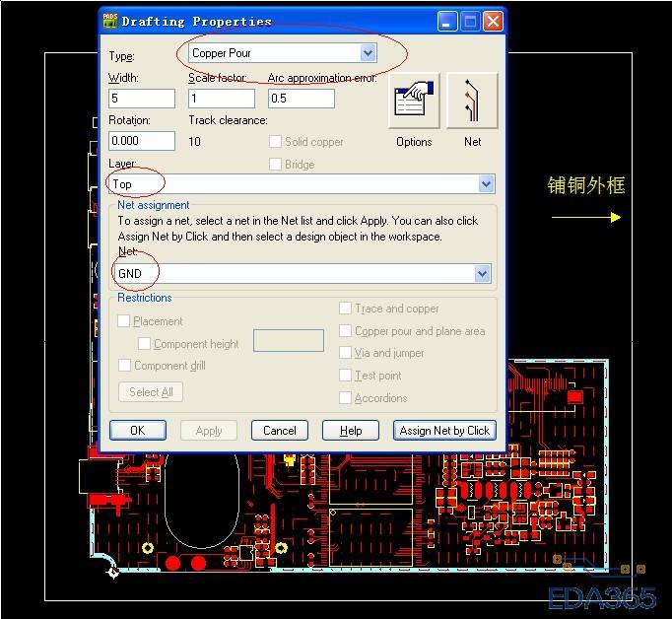This screenshot has width=672, height=619.
Task: Click the Assign Net by Click button
Action: pos(444,430)
